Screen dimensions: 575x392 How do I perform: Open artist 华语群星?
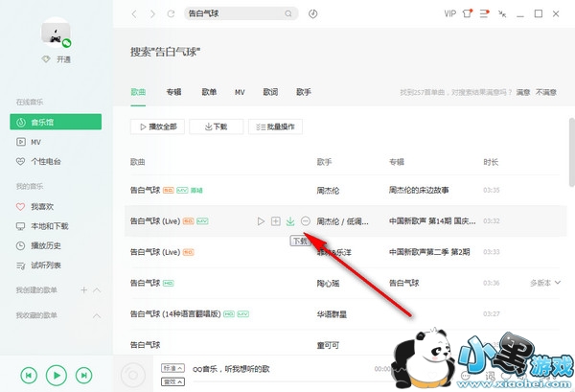click(332, 314)
